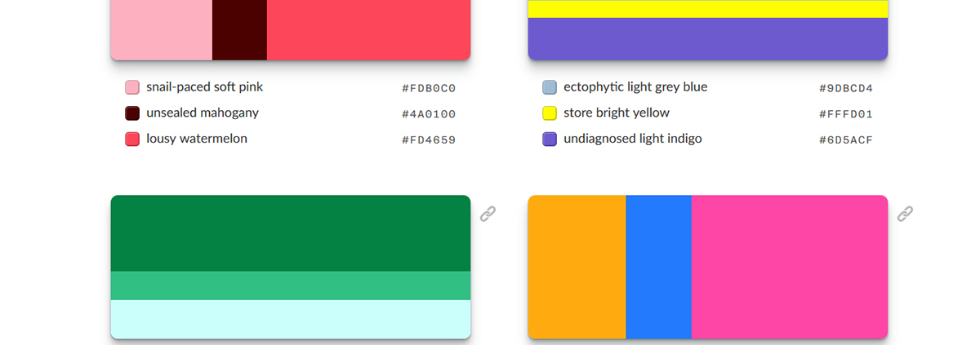
Task: Click the dark green band of the palette
Action: (291, 233)
